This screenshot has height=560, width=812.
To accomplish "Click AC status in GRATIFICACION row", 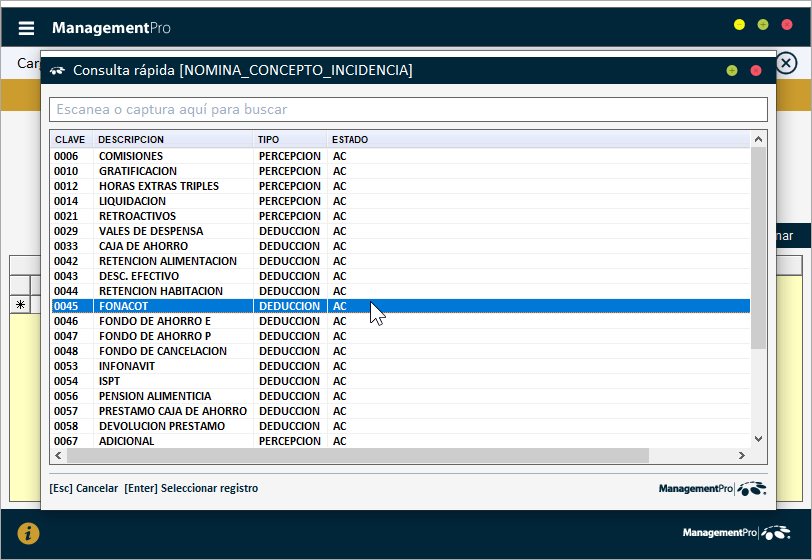I will click(340, 171).
